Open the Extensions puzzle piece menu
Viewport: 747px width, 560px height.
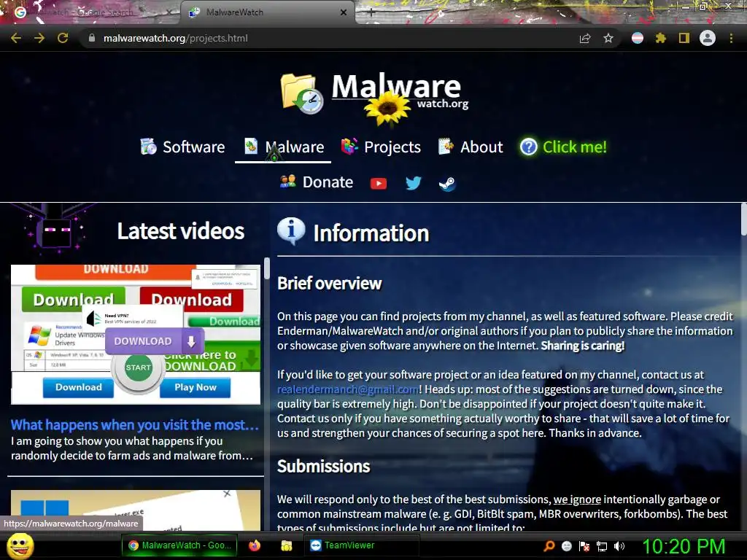click(x=661, y=38)
